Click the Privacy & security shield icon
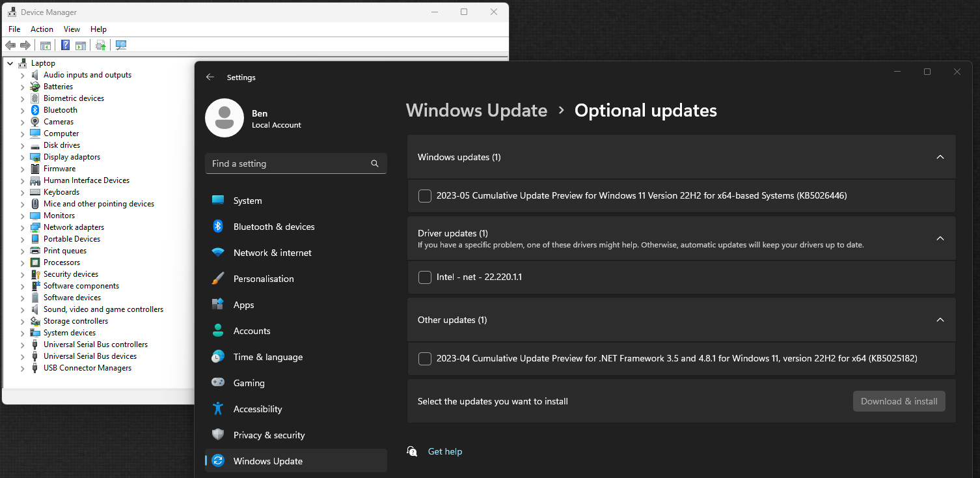 pyautogui.click(x=218, y=435)
